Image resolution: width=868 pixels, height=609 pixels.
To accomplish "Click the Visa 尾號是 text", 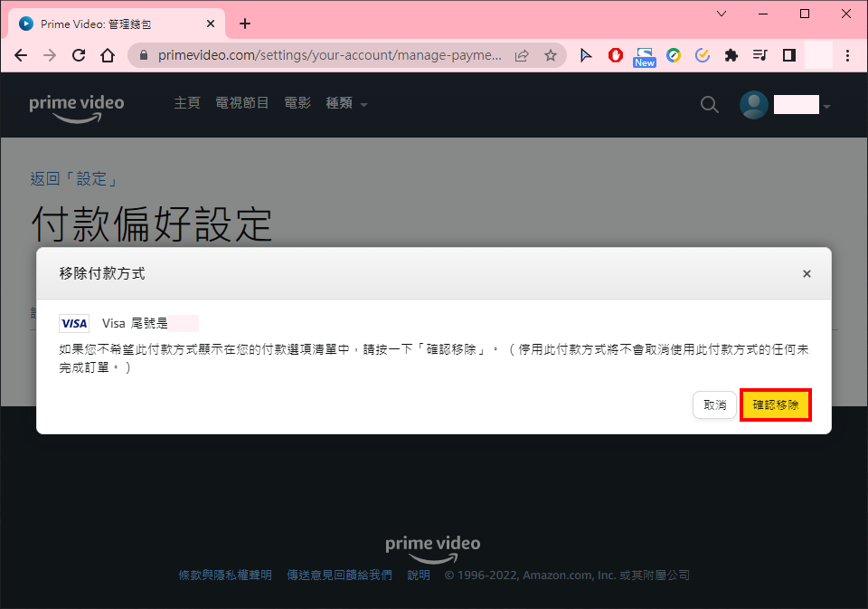I will pyautogui.click(x=135, y=324).
